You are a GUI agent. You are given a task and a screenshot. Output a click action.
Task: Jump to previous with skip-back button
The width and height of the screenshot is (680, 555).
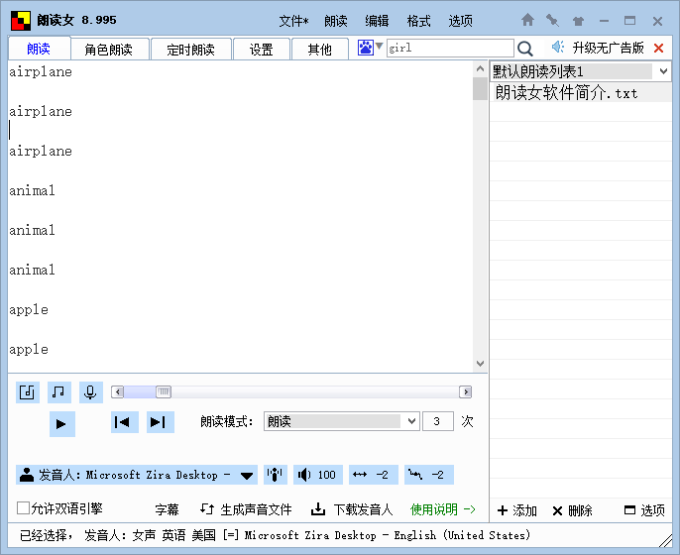[124, 422]
